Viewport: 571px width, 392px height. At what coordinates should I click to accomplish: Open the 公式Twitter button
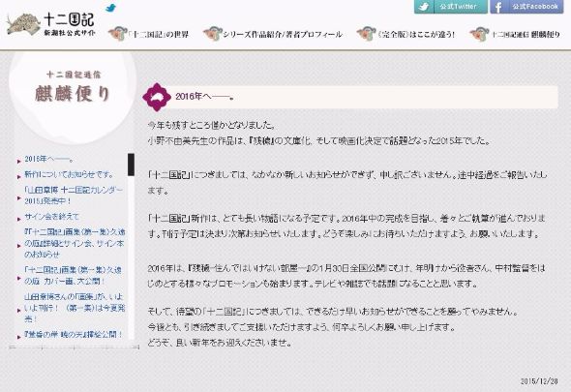coord(451,7)
